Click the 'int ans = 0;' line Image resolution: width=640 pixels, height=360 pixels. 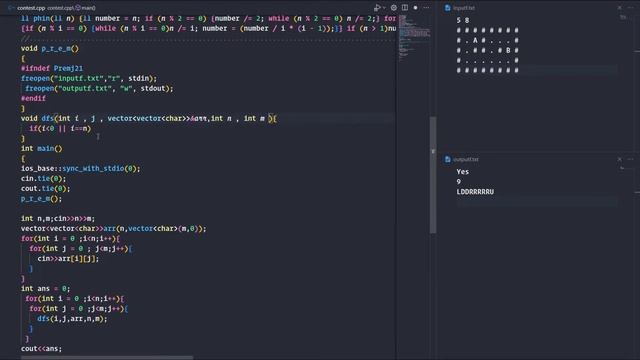coord(45,289)
